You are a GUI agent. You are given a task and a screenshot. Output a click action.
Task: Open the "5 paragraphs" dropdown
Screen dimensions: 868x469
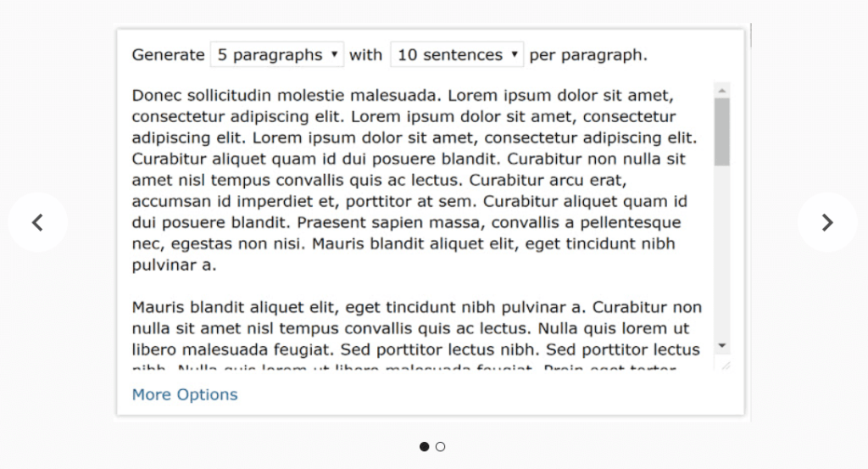tap(276, 55)
